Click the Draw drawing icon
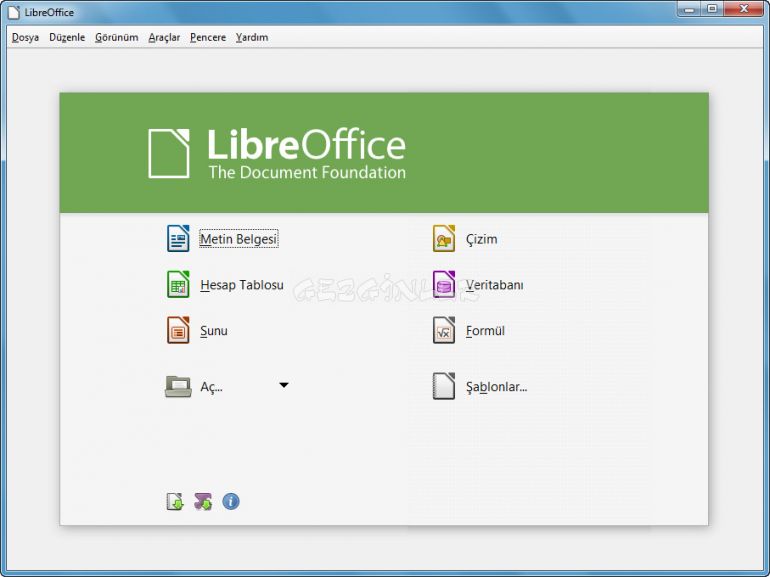This screenshot has width=770, height=577. coord(444,238)
